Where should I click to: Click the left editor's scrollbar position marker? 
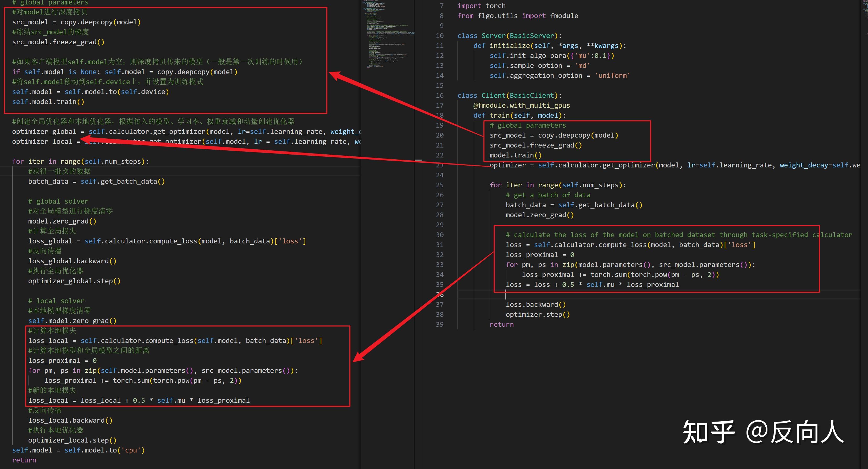pyautogui.click(x=418, y=160)
